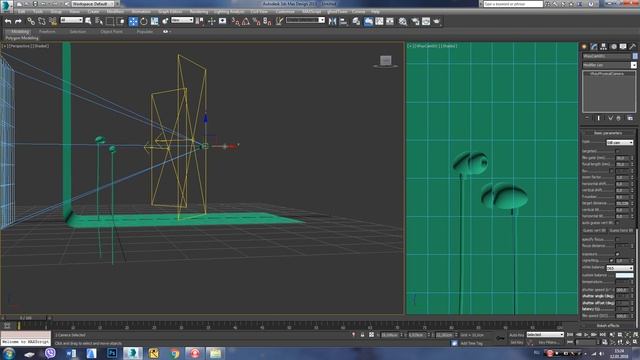Activate the Select and Rotate tool
640x360 pixels.
(144, 21)
